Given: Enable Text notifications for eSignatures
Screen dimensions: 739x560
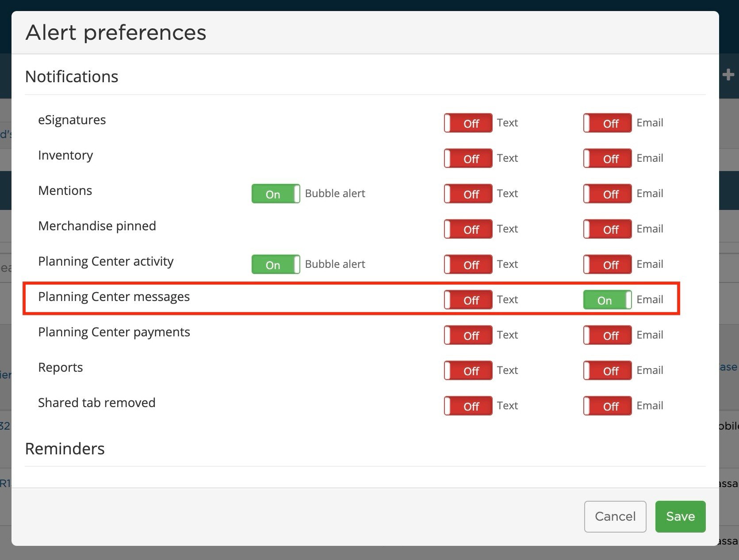Looking at the screenshot, I should [x=467, y=123].
